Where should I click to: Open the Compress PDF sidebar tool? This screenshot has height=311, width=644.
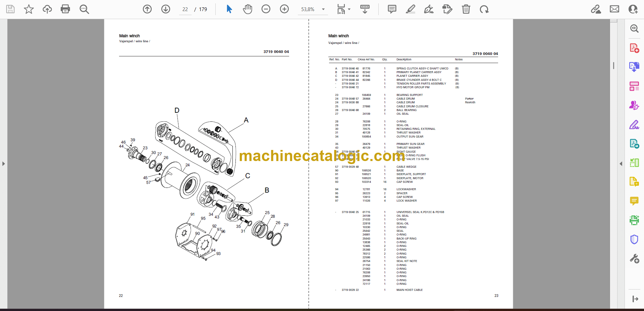click(x=634, y=163)
